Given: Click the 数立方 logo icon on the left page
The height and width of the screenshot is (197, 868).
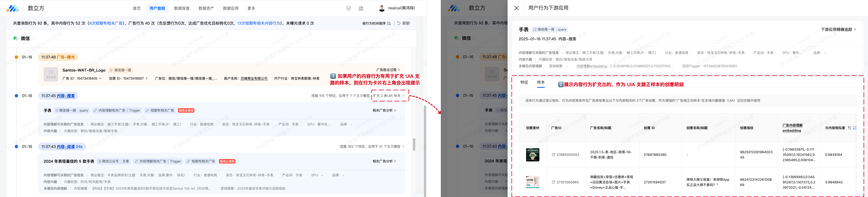Looking at the screenshot, I should (13, 8).
